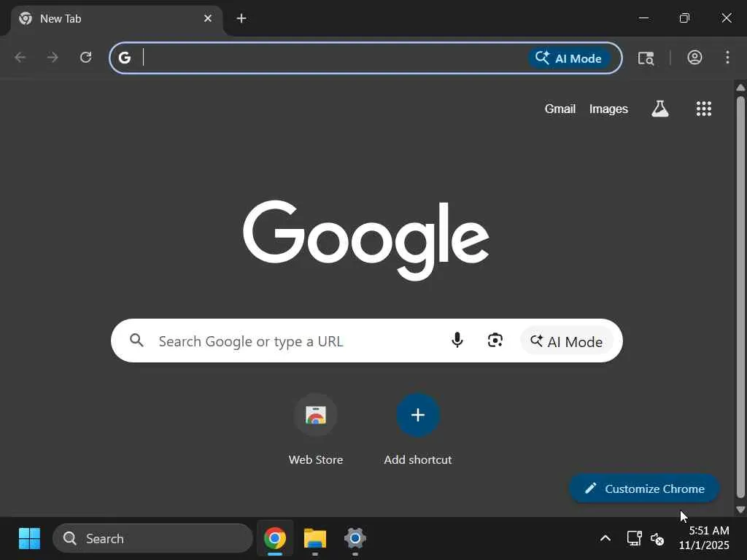Open File Explorer from taskbar
The width and height of the screenshot is (747, 560).
(315, 539)
